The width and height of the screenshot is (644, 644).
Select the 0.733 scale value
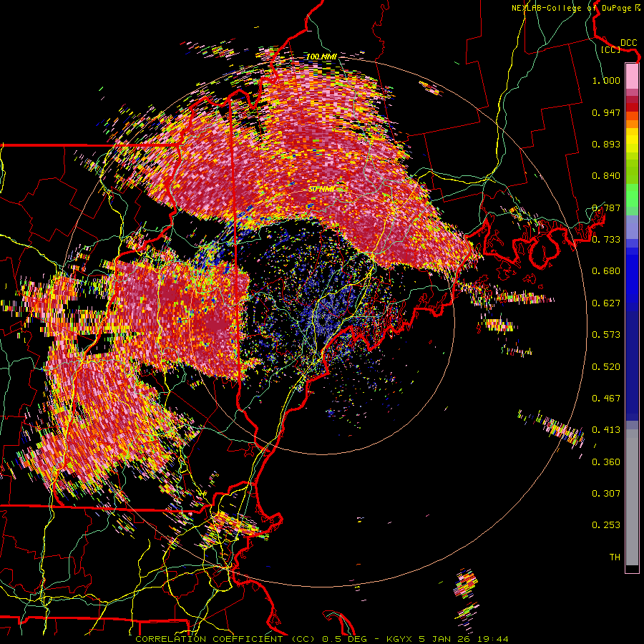[606, 240]
